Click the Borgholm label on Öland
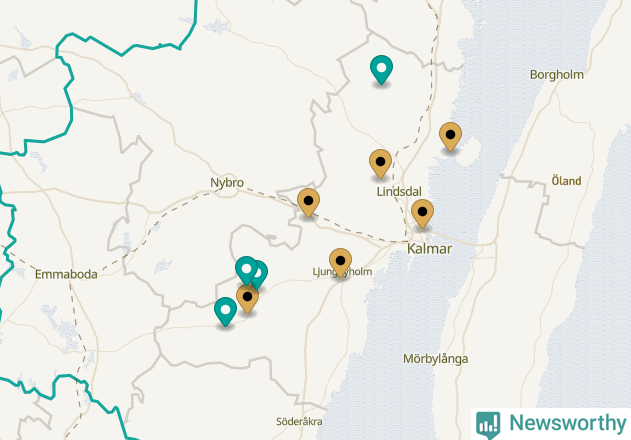The image size is (631, 440). [x=557, y=75]
